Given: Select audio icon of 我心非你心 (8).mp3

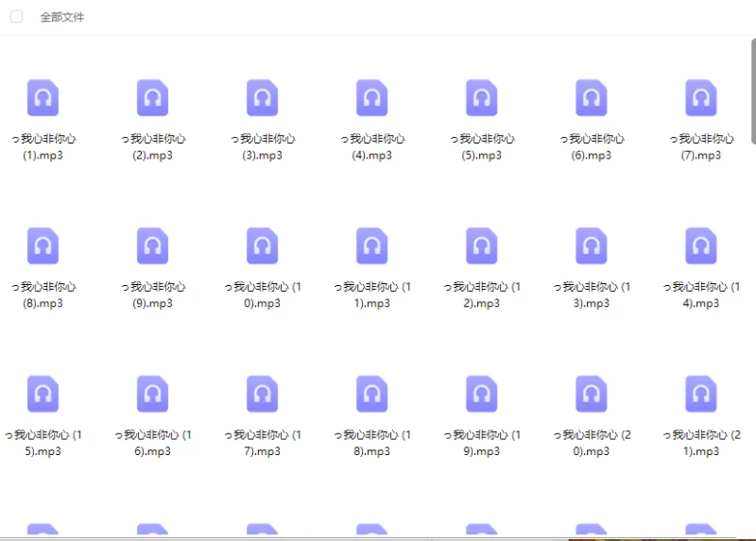Looking at the screenshot, I should (x=43, y=245).
